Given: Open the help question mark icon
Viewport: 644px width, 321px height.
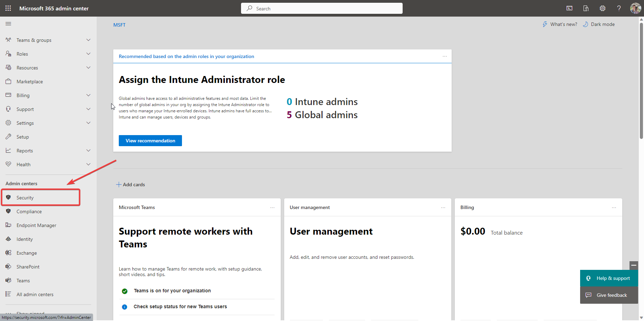Looking at the screenshot, I should click(619, 8).
